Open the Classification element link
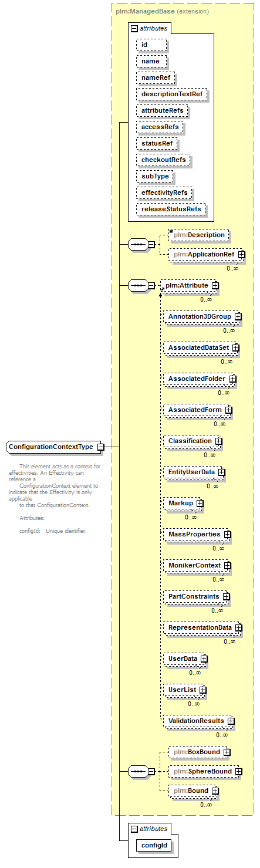The height and width of the screenshot is (868, 260). [190, 441]
